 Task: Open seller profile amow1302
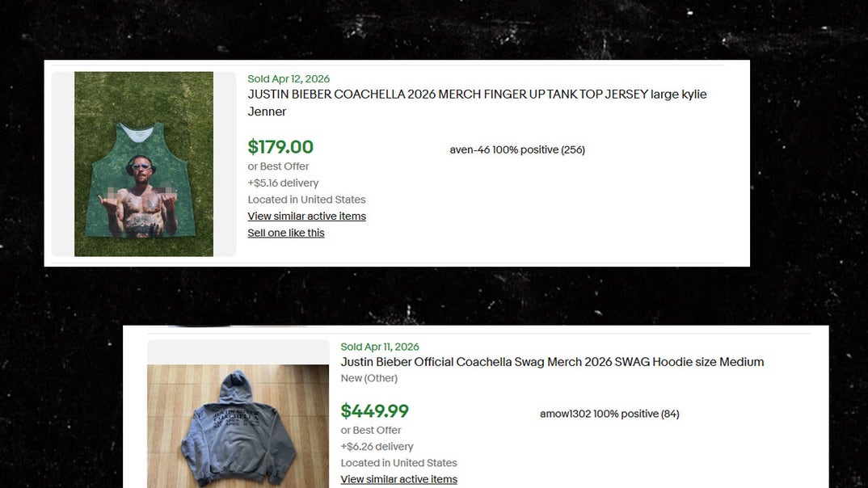click(566, 413)
